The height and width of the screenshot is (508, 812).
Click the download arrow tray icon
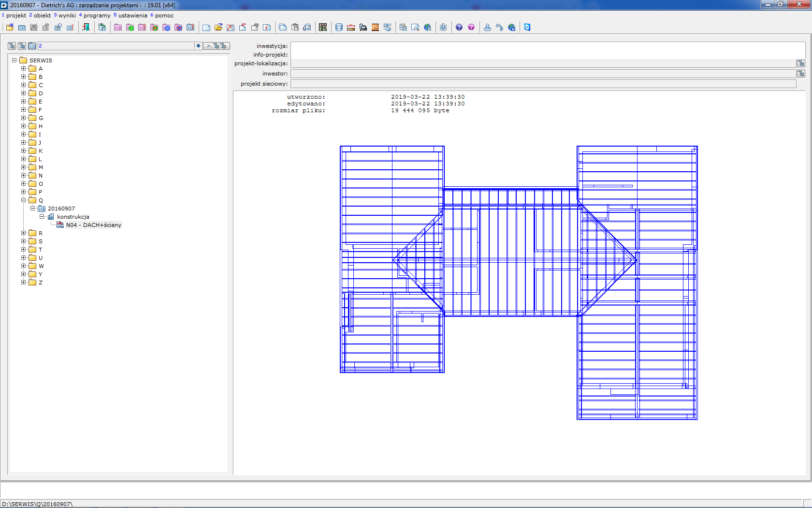pyautogui.click(x=443, y=27)
